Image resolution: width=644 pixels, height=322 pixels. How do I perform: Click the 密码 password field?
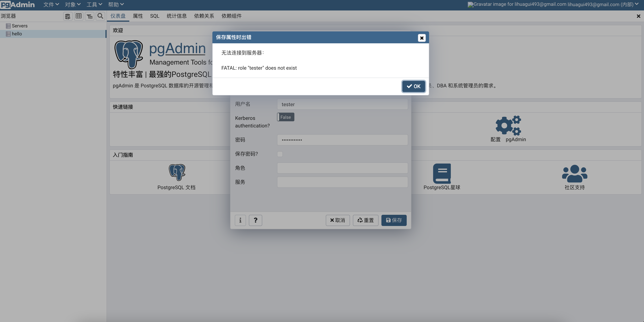coord(342,140)
